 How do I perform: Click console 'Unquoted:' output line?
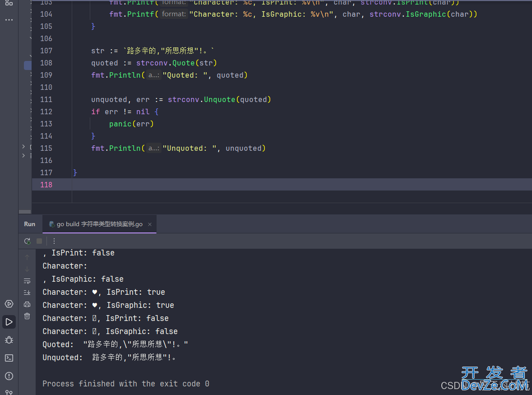click(109, 358)
